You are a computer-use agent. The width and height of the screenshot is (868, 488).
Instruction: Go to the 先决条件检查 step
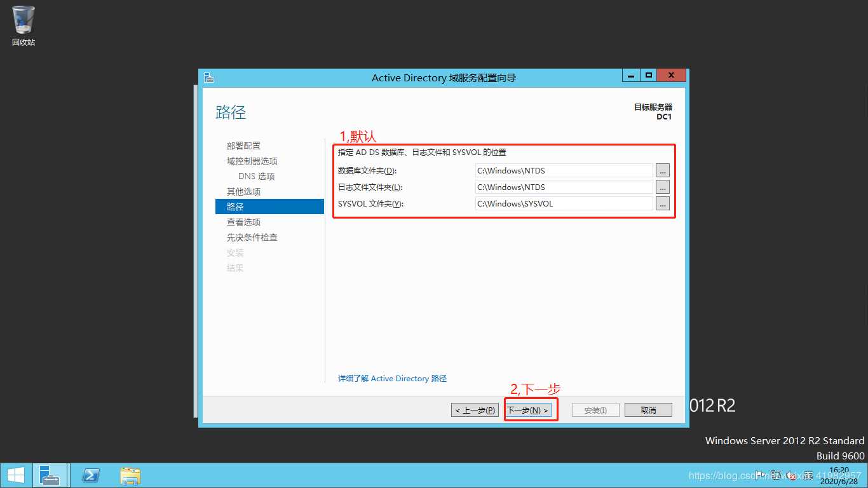pyautogui.click(x=252, y=237)
